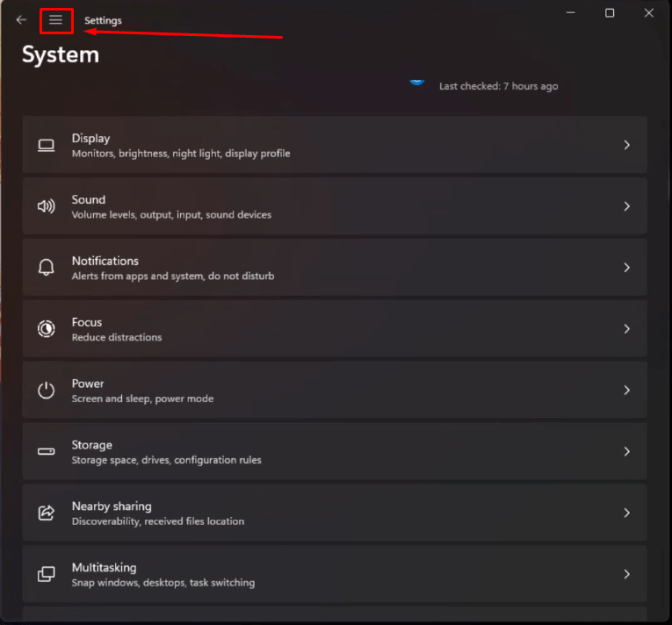Click 'Volume levels, output, input, sound devices' text
The width and height of the screenshot is (672, 625).
[x=171, y=215]
